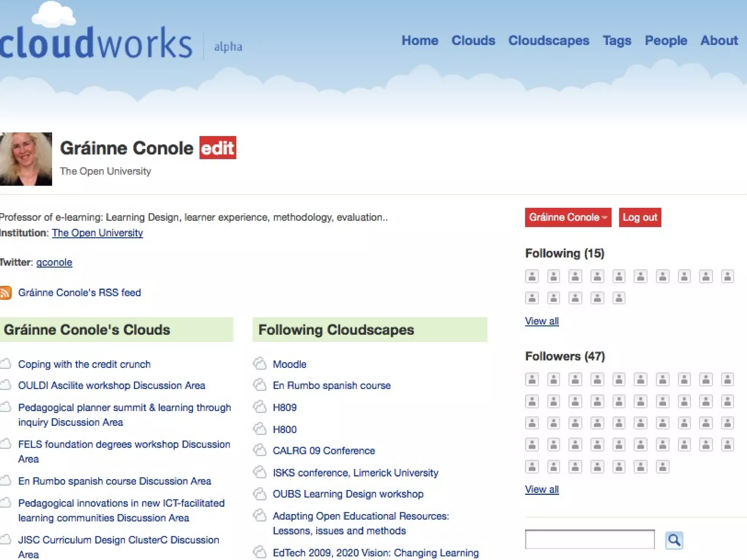Click into the search text field

pos(589,539)
